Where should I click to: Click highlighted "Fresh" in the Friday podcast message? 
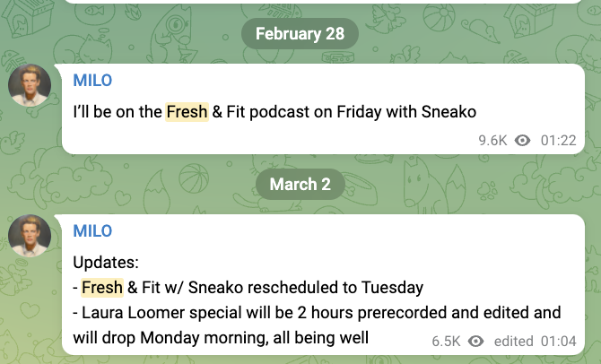[x=186, y=113]
